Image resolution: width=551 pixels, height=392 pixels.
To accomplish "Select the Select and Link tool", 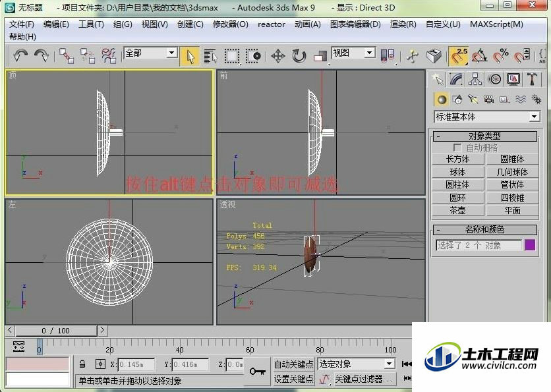I will (67, 56).
